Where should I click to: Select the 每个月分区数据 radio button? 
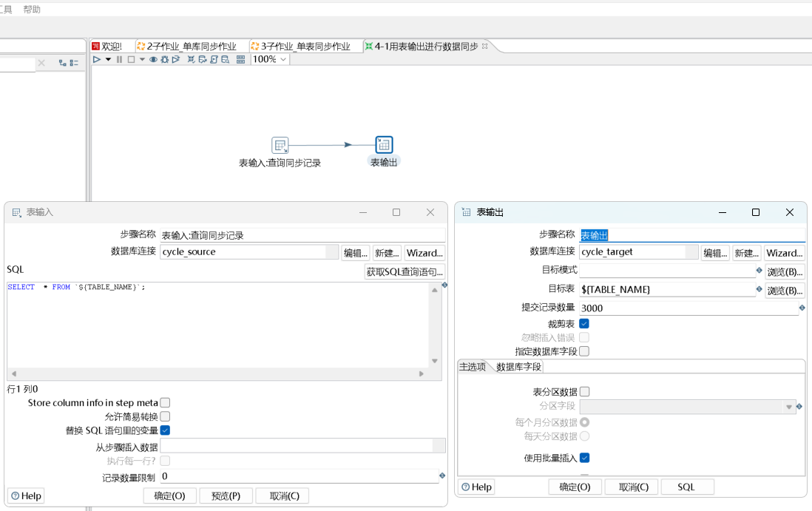(x=585, y=422)
